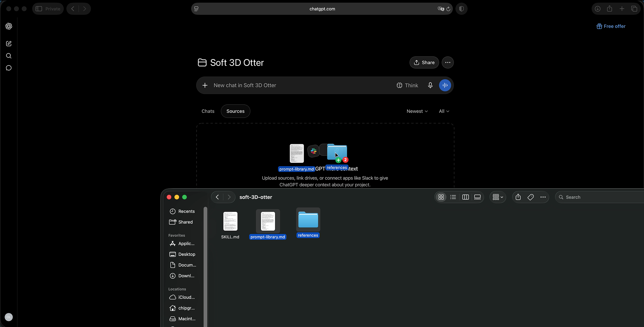Select references folder in Finder
Screen dimensions: 644x327
[x=308, y=223]
